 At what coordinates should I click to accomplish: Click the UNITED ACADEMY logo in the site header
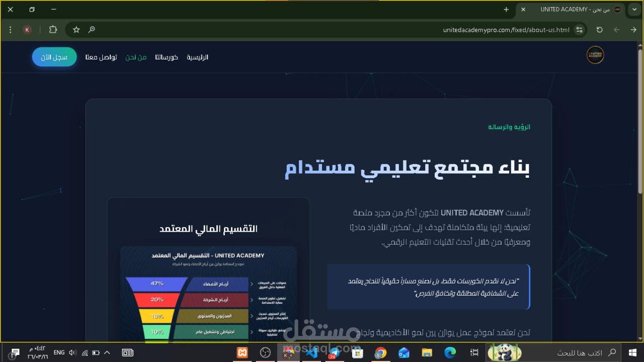[595, 55]
